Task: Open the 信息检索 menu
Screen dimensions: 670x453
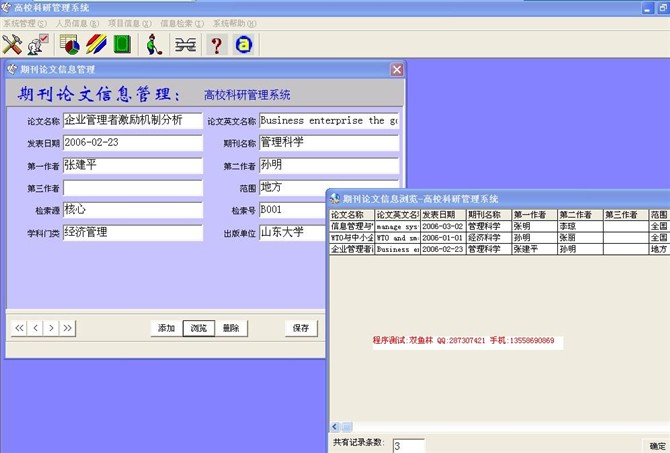Action: click(182, 24)
